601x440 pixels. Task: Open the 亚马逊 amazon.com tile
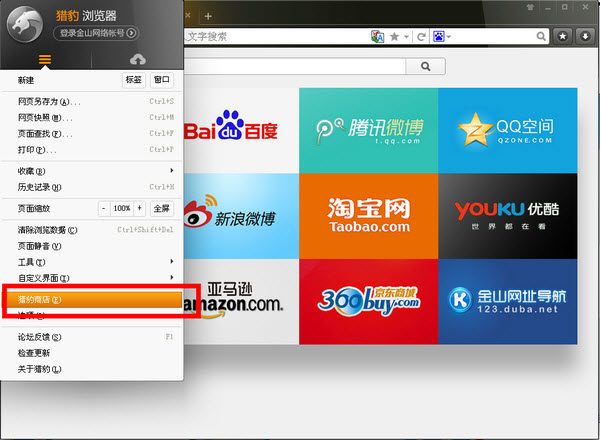point(241,301)
